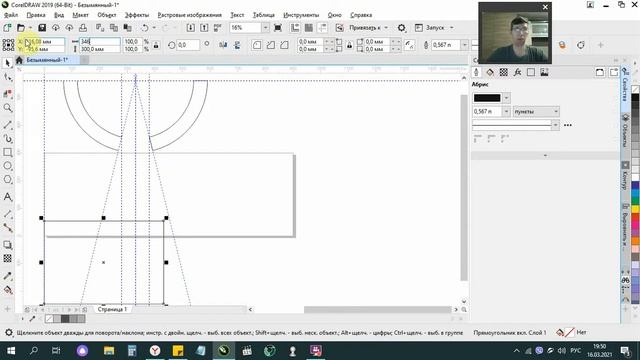
Task: Open outline width 0,567 dropdown in docker
Action: [x=506, y=111]
